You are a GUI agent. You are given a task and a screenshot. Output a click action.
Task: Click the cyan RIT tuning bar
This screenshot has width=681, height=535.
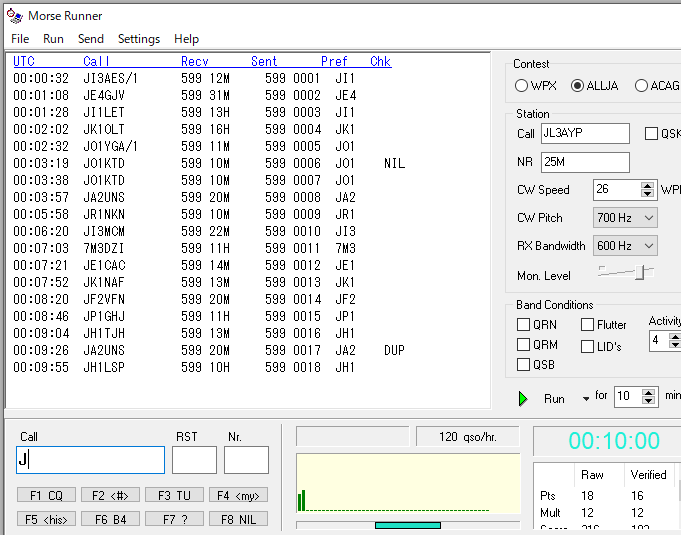(408, 525)
